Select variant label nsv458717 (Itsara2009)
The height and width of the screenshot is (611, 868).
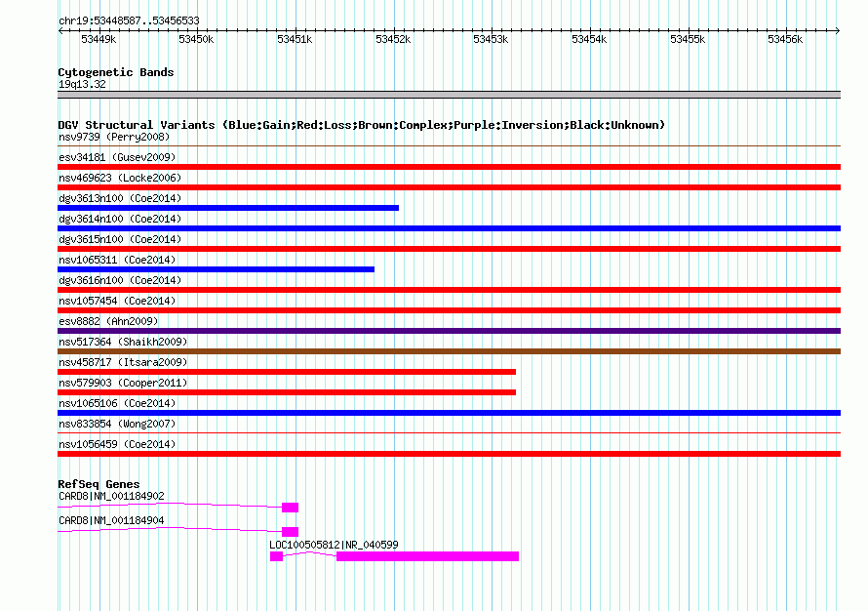[123, 362]
